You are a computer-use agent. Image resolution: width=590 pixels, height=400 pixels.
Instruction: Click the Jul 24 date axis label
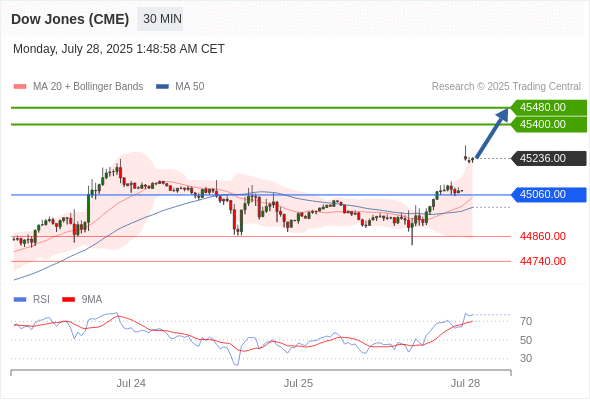pyautogui.click(x=131, y=383)
